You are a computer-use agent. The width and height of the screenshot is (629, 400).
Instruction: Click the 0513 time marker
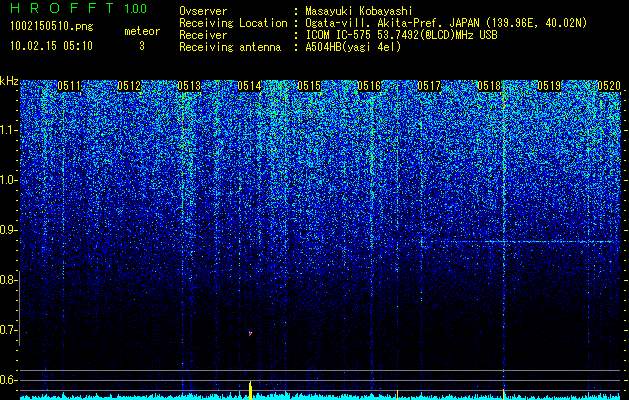pyautogui.click(x=189, y=86)
